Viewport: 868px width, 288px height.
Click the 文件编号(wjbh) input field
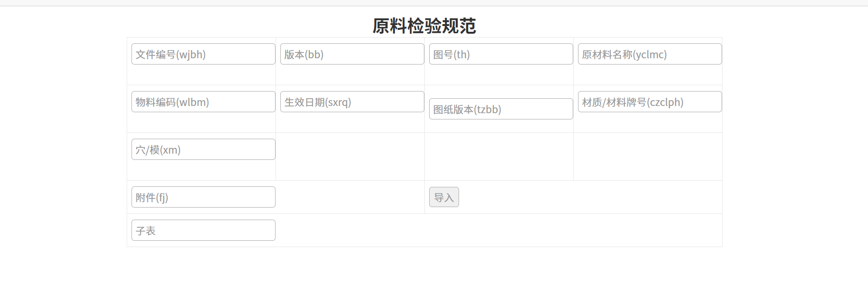pyautogui.click(x=203, y=54)
